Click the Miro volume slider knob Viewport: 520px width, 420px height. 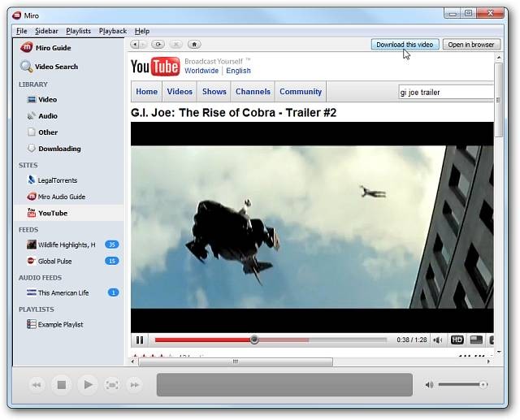point(483,384)
